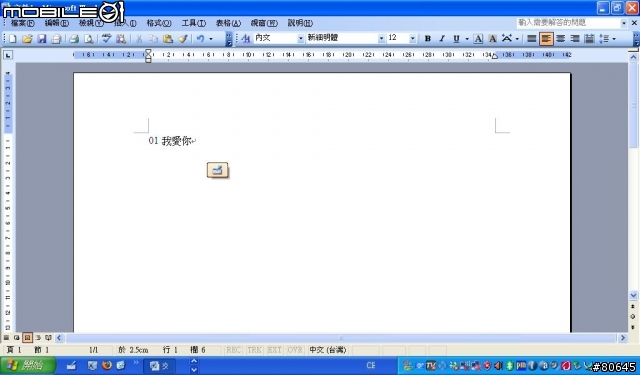Click the Paste Options smart tag

click(x=218, y=170)
